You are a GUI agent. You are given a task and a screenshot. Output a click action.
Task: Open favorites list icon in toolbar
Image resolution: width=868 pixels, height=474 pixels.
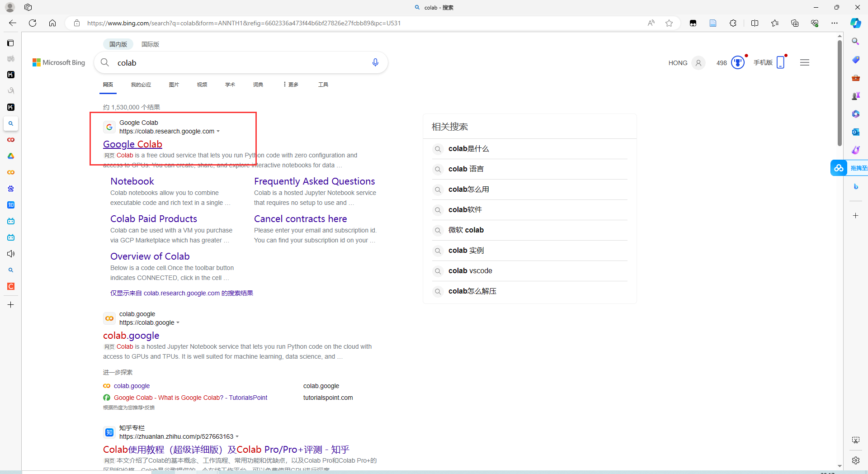pyautogui.click(x=775, y=23)
